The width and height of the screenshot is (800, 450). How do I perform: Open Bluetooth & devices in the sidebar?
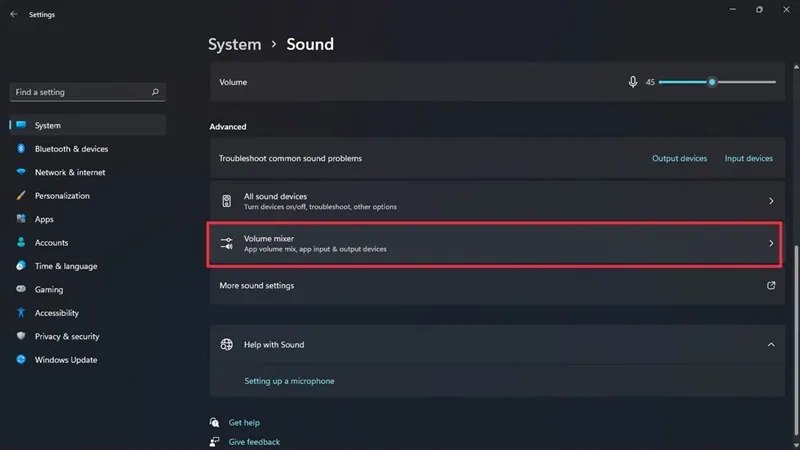pyautogui.click(x=71, y=149)
